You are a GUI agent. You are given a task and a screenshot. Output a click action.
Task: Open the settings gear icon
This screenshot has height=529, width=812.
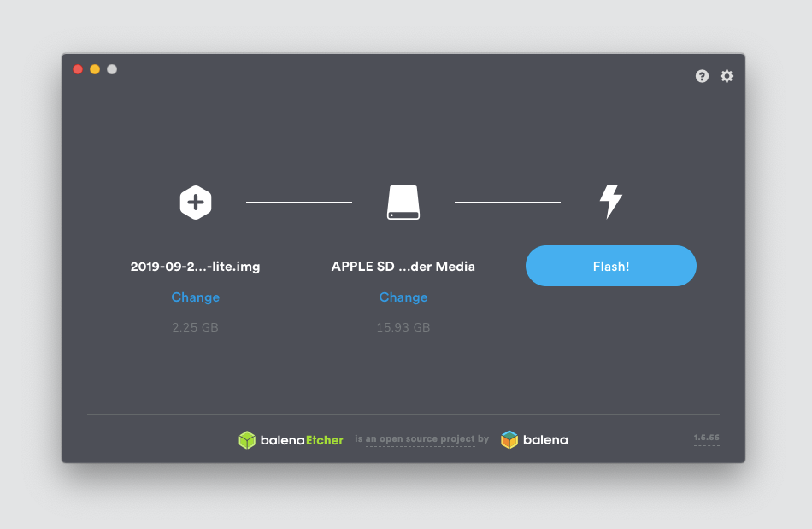(727, 76)
